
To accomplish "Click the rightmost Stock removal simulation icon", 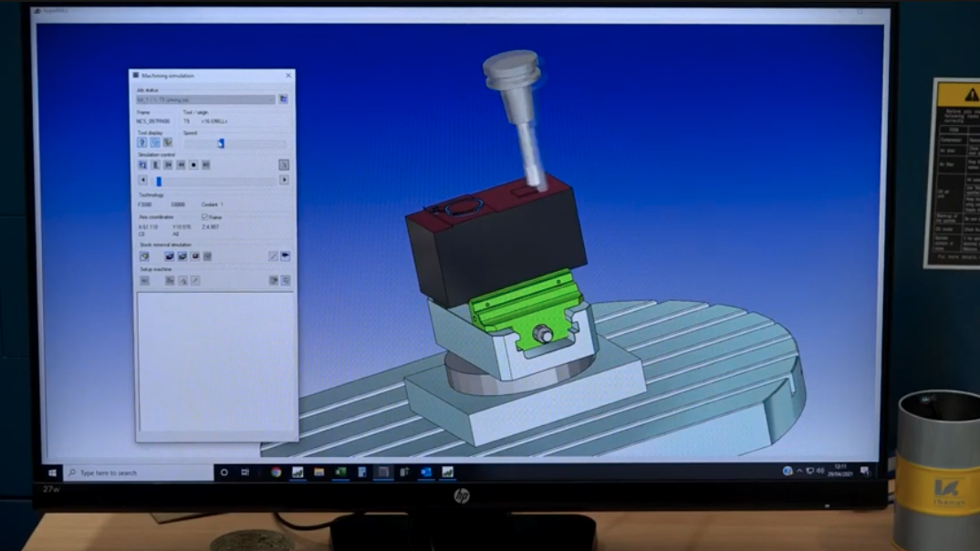I will tap(286, 256).
